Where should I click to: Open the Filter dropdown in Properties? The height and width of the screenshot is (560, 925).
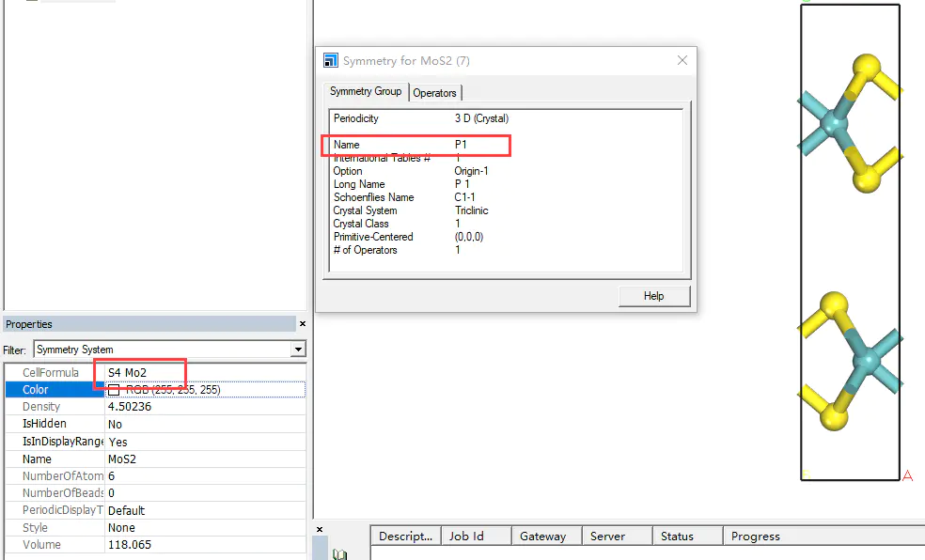tap(299, 350)
